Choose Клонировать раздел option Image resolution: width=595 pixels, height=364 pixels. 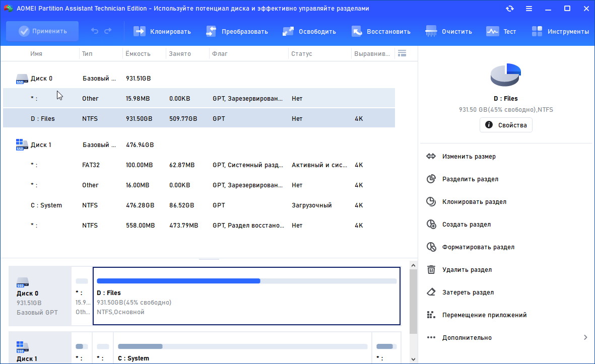coord(474,202)
